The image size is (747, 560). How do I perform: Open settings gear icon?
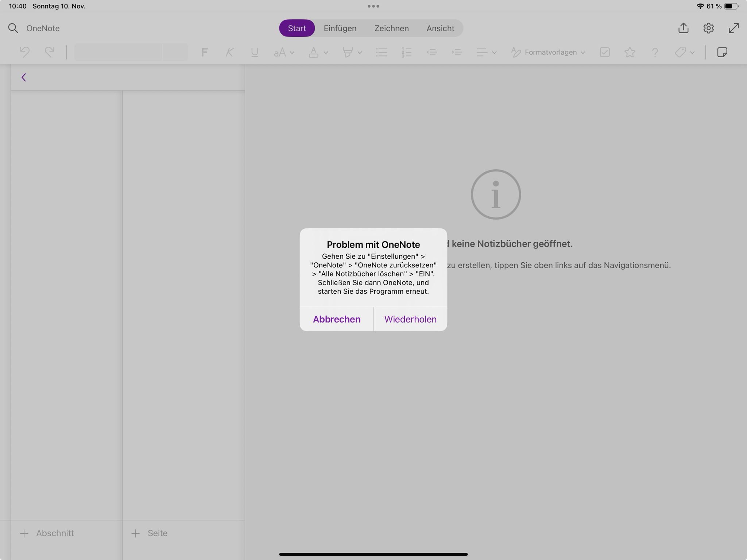tap(708, 28)
